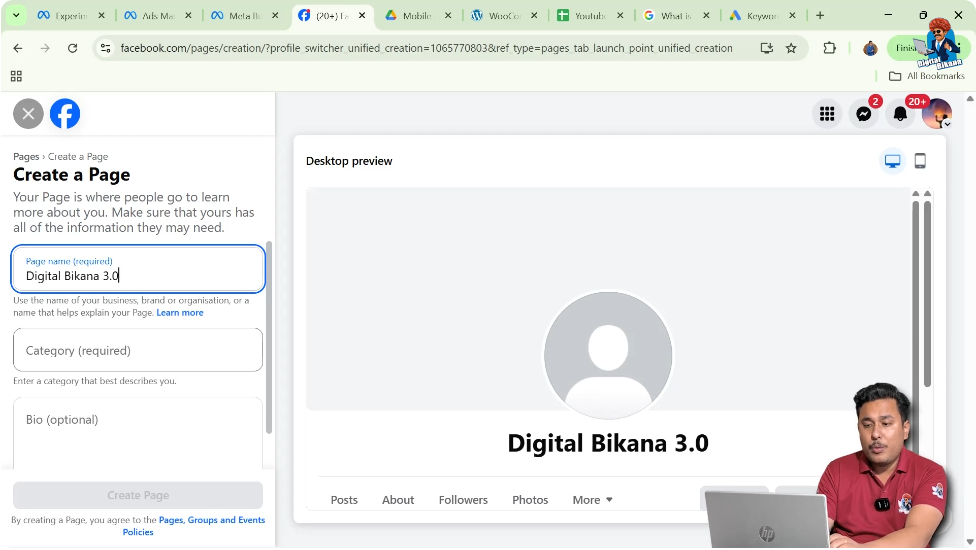Select the Posts tab in preview
The height and width of the screenshot is (550, 976).
point(344,500)
